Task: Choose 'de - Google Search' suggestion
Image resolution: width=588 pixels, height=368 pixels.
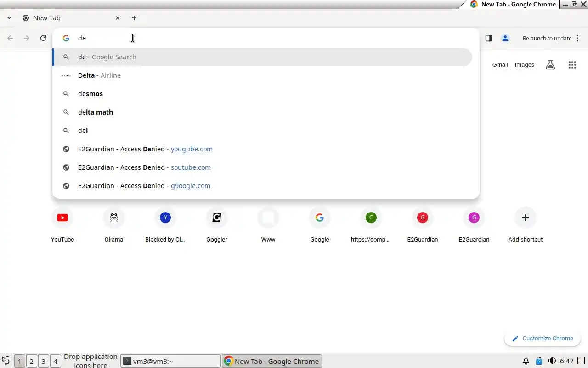Action: (263, 57)
